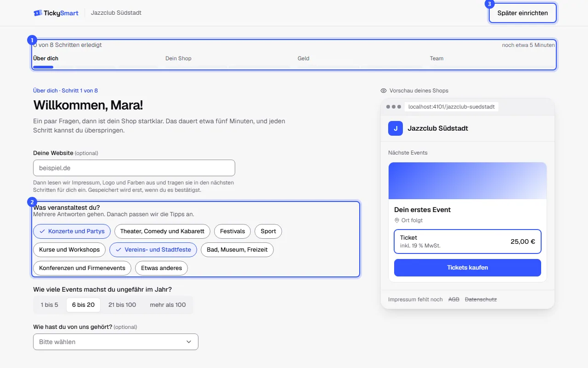Click the location pin next to Ort folgt
Image resolution: width=588 pixels, height=368 pixels.
tap(397, 220)
